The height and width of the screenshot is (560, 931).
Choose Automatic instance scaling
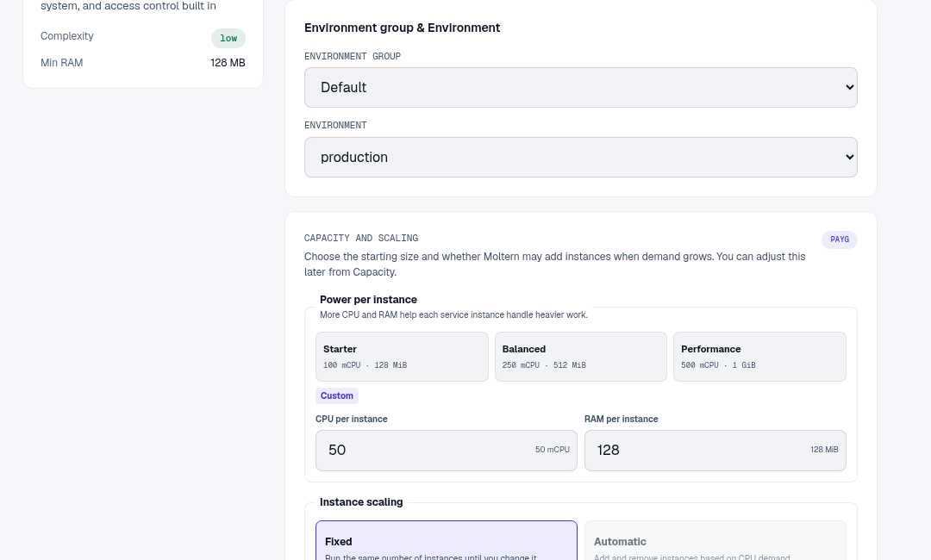(x=715, y=540)
